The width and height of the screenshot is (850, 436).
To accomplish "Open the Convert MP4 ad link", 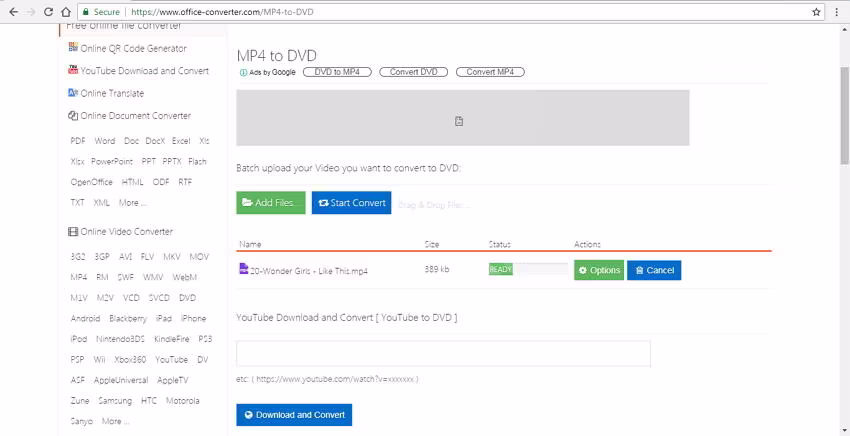I will 490,72.
